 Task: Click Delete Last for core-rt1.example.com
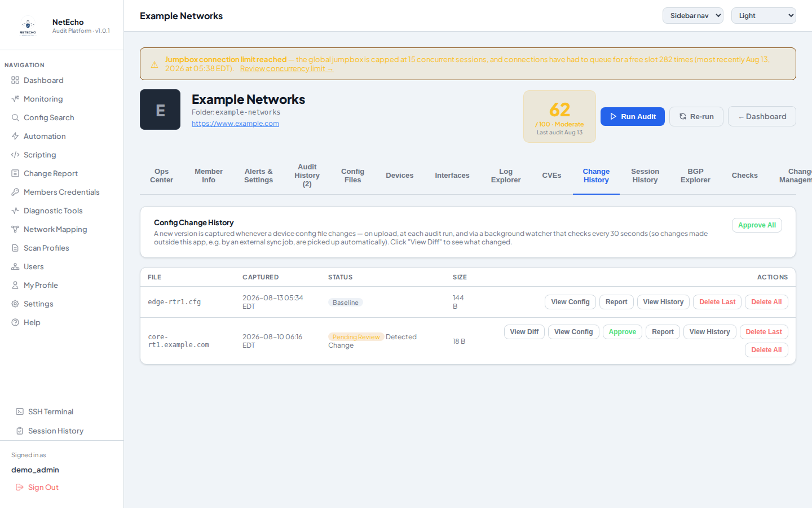tap(764, 332)
